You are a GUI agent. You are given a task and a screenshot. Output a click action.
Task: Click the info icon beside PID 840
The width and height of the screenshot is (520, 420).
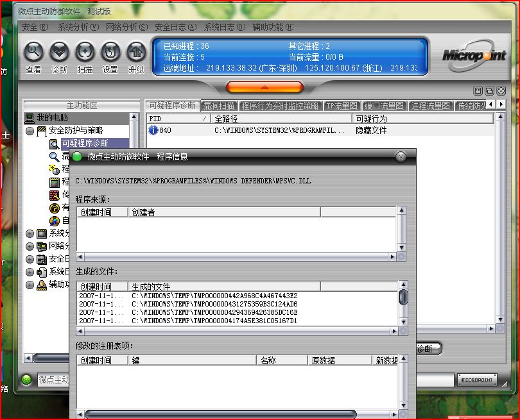pyautogui.click(x=153, y=130)
